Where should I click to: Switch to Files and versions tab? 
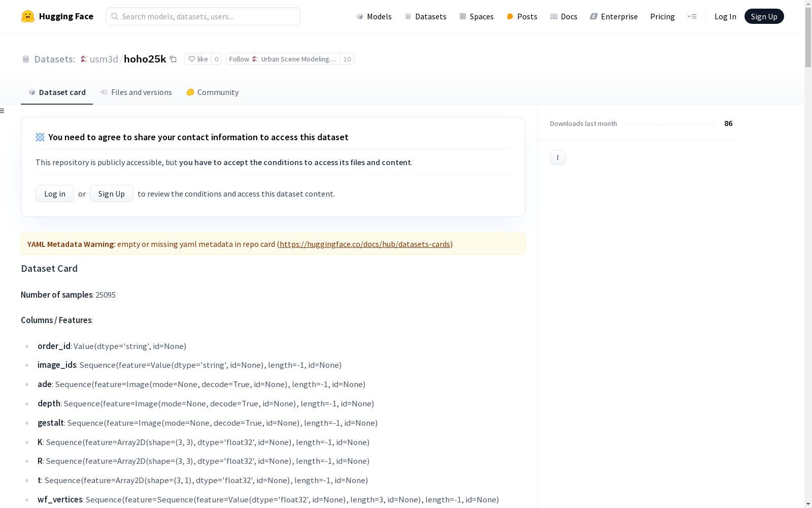136,92
